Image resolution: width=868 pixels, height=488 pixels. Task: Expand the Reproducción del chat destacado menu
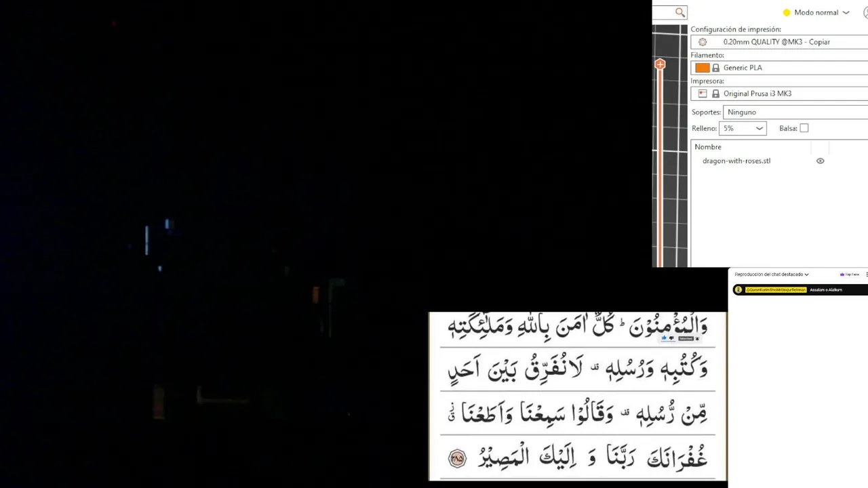(x=772, y=274)
